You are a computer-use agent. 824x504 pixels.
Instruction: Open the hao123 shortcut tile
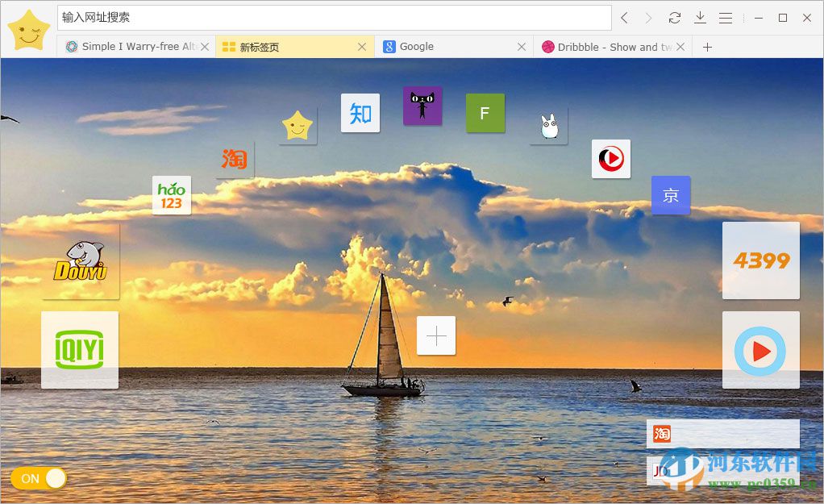[x=172, y=195]
